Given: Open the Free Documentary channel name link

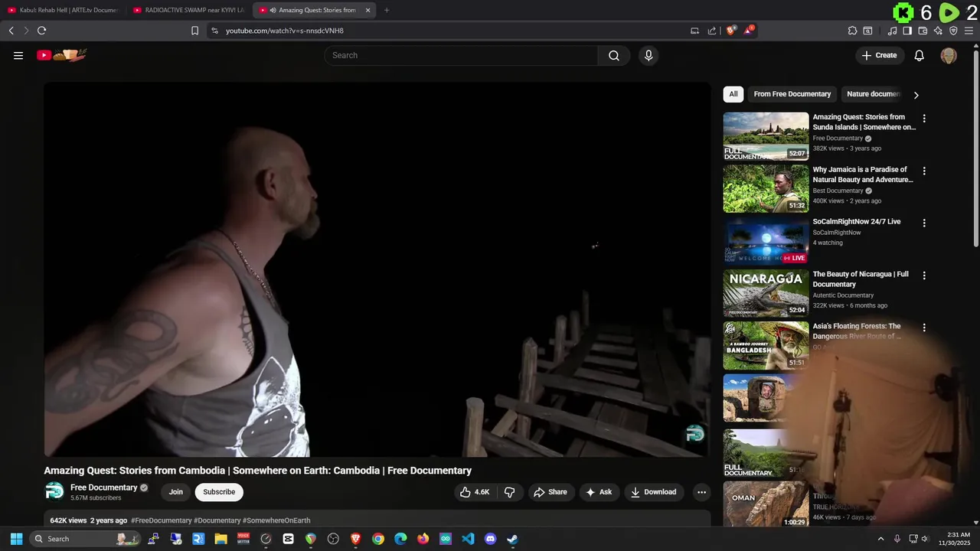Looking at the screenshot, I should [104, 487].
